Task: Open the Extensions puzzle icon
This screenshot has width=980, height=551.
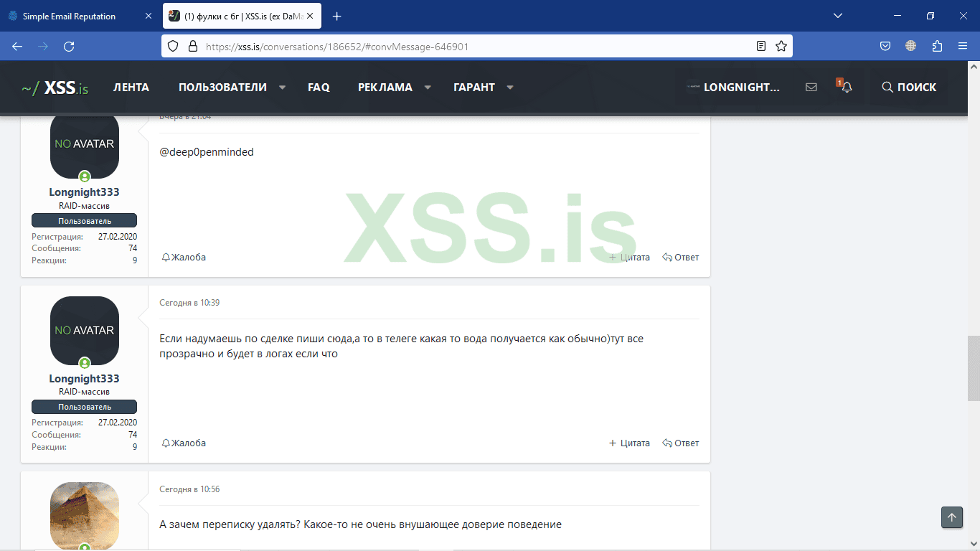Action: tap(937, 46)
